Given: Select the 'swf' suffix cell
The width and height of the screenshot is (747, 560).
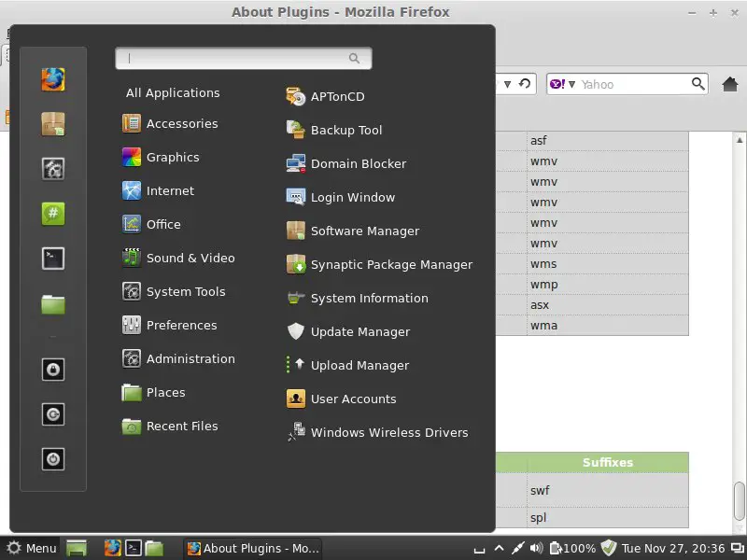Looking at the screenshot, I should pyautogui.click(x=608, y=490).
